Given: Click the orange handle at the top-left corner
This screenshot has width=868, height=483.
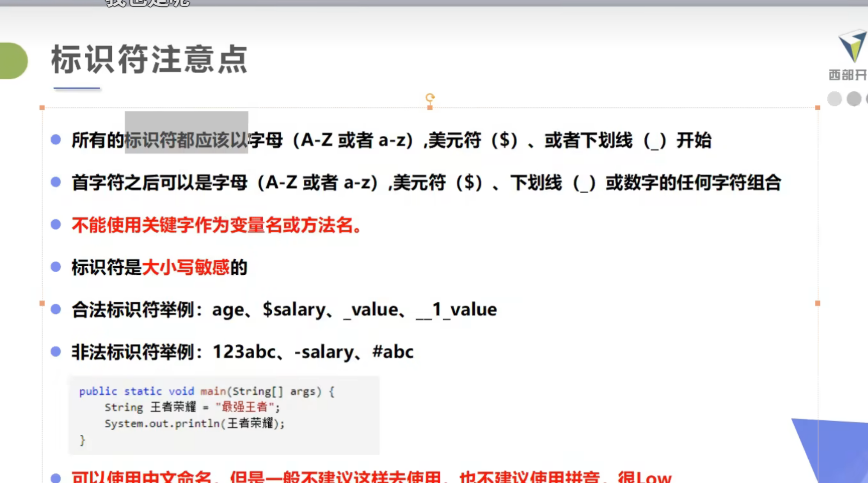Looking at the screenshot, I should (41, 108).
